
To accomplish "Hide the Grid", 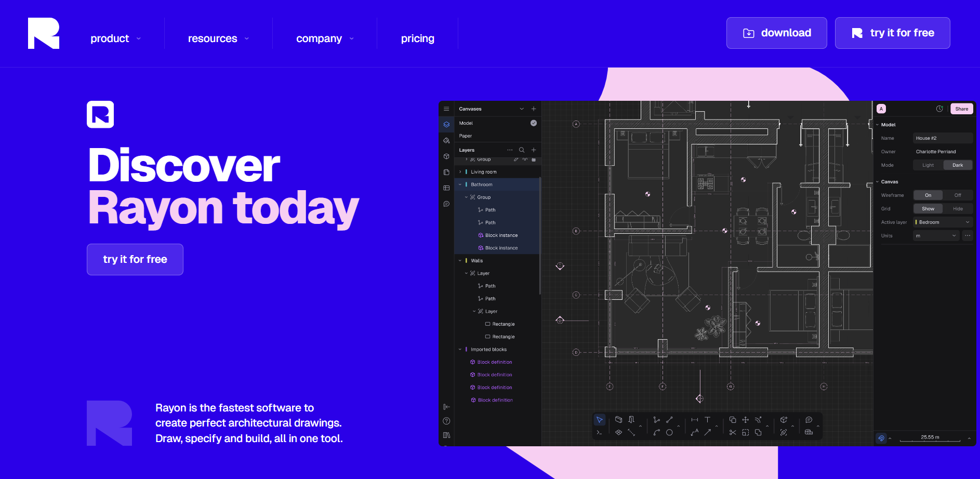I will (958, 209).
